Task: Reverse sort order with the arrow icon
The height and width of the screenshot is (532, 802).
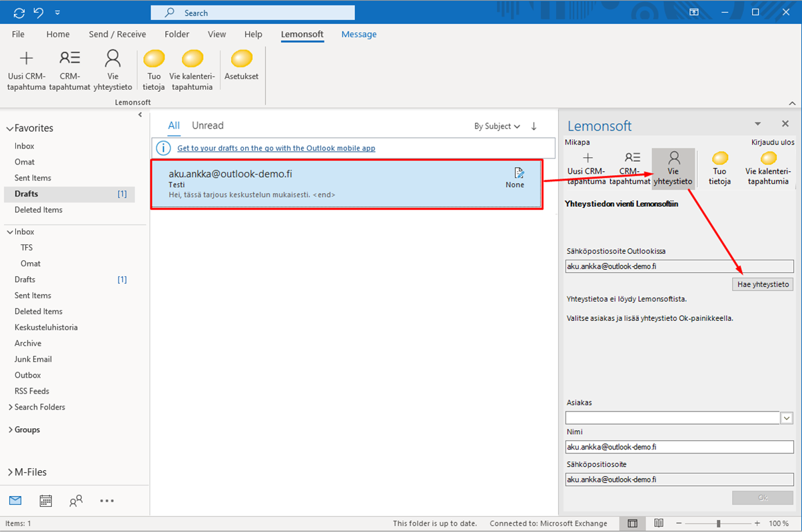Action: point(534,126)
